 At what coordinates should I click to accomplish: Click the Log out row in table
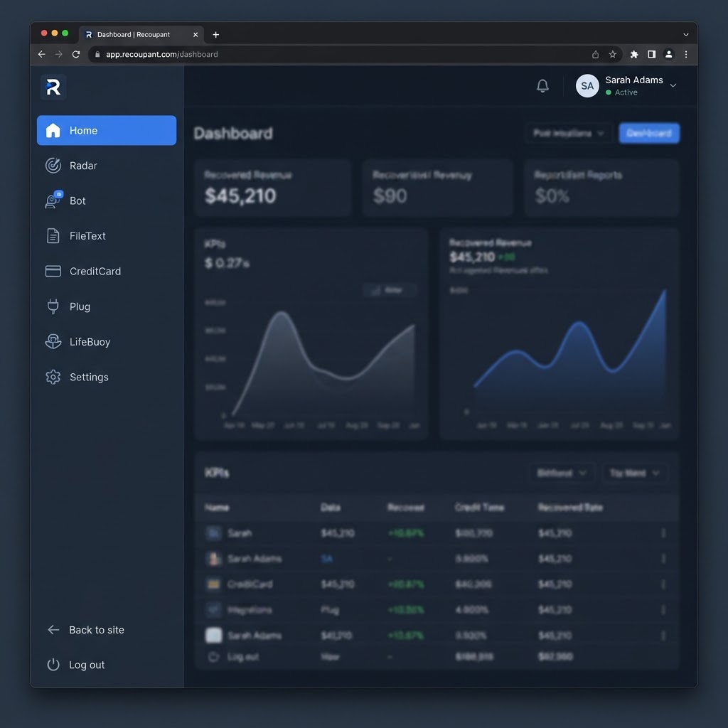click(x=437, y=657)
